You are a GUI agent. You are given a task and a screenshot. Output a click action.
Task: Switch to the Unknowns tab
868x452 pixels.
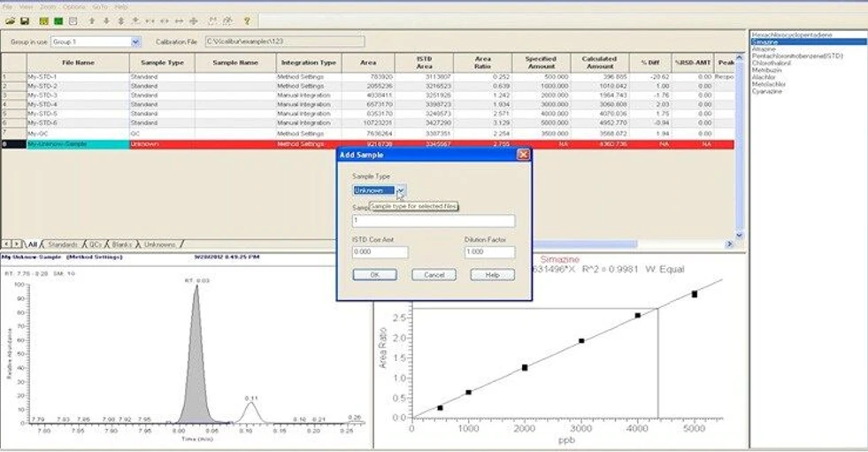(159, 244)
